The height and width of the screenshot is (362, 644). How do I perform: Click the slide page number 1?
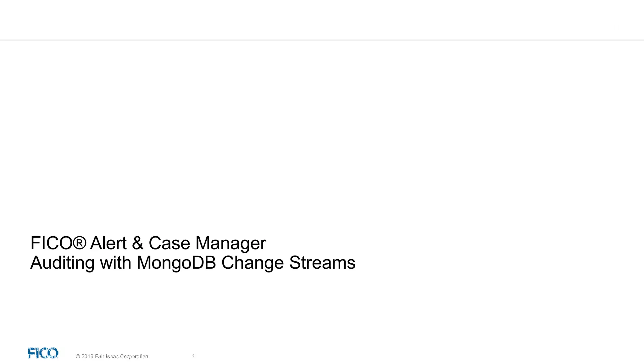193,356
